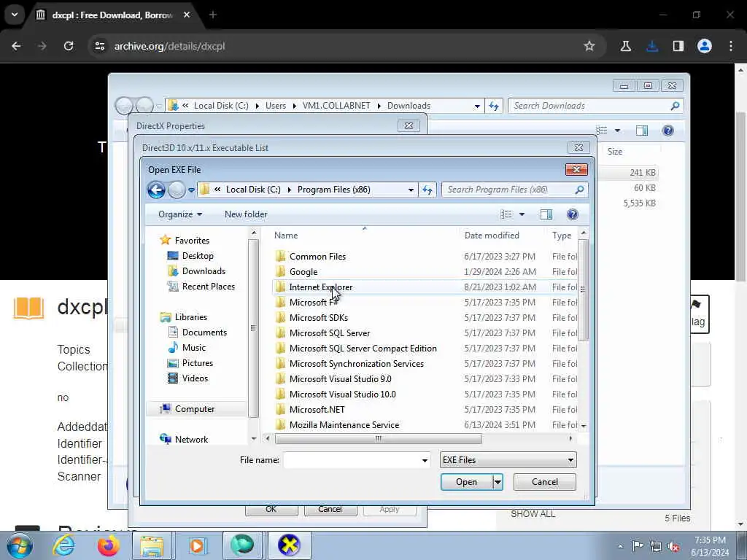
Task: Expand view options dropdown arrow
Action: pyautogui.click(x=522, y=214)
